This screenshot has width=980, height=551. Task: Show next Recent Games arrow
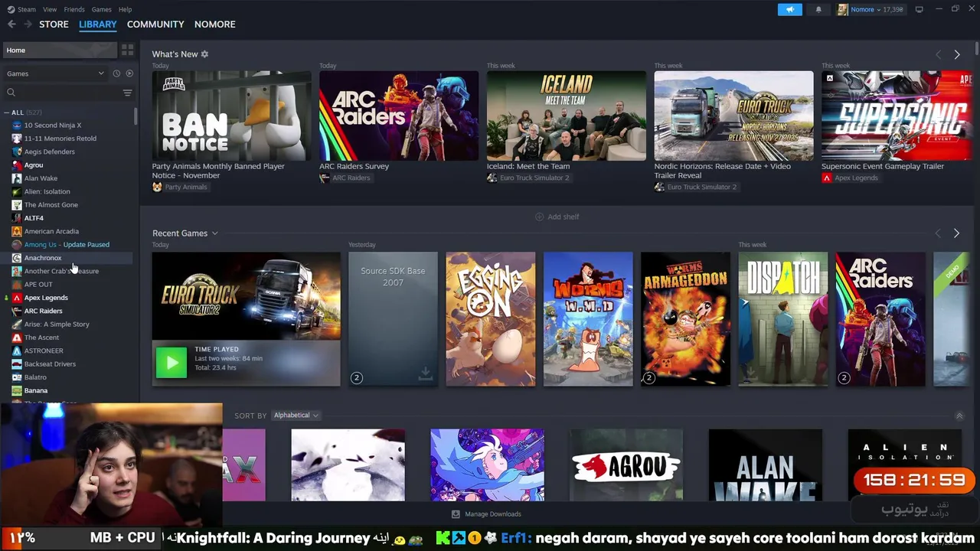coord(956,233)
